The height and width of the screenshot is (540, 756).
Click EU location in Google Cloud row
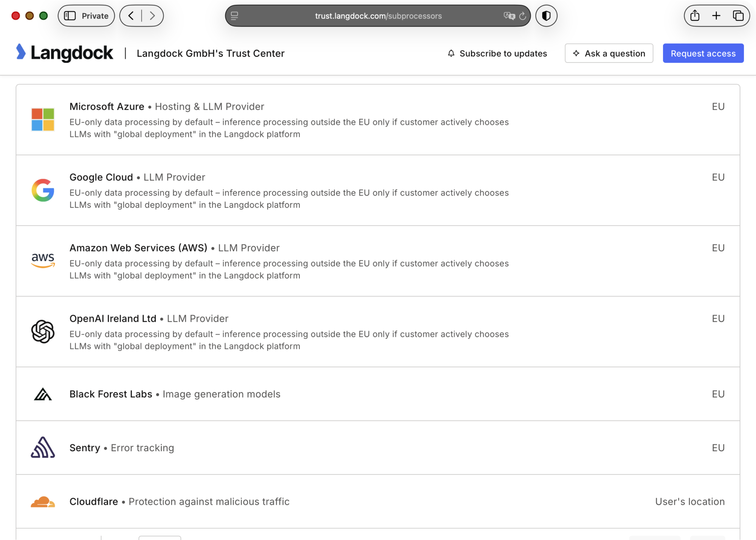coord(718,177)
